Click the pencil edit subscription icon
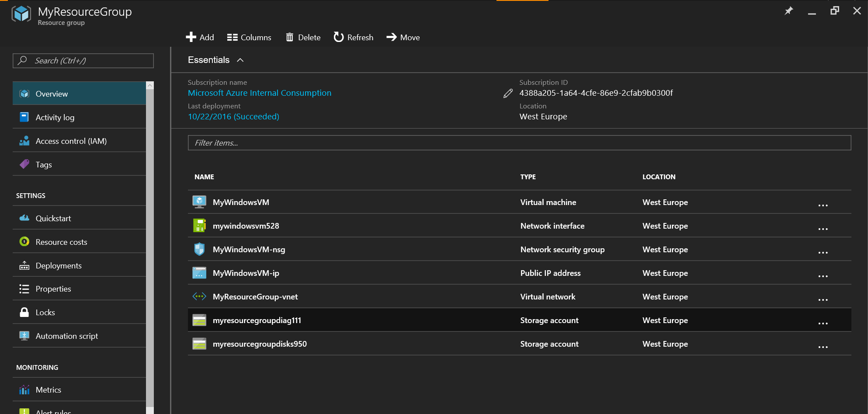This screenshot has width=868, height=414. 508,93
